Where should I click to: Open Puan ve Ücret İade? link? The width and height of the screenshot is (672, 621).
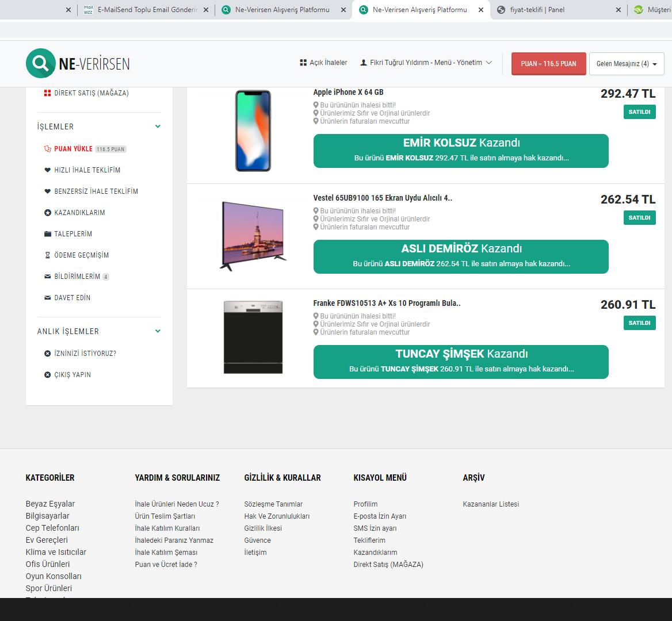[x=166, y=565]
